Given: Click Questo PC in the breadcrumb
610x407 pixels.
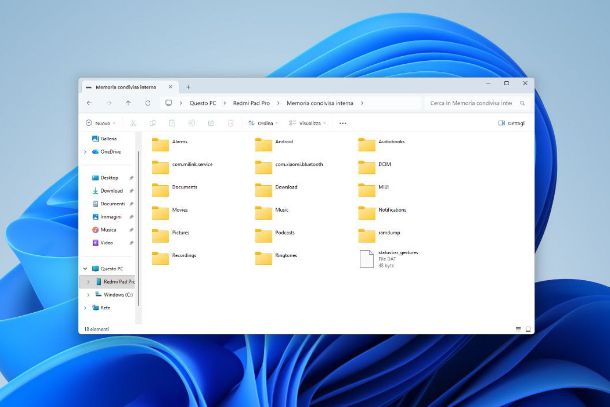Looking at the screenshot, I should [x=203, y=103].
